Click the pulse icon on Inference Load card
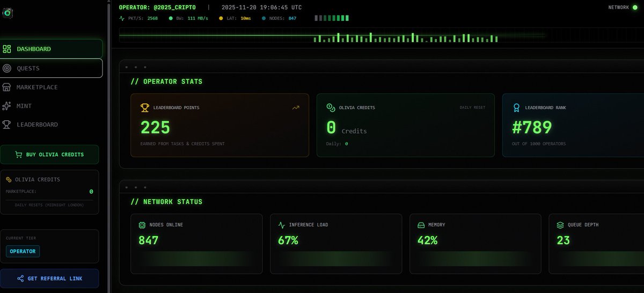The height and width of the screenshot is (293, 644). click(x=282, y=225)
